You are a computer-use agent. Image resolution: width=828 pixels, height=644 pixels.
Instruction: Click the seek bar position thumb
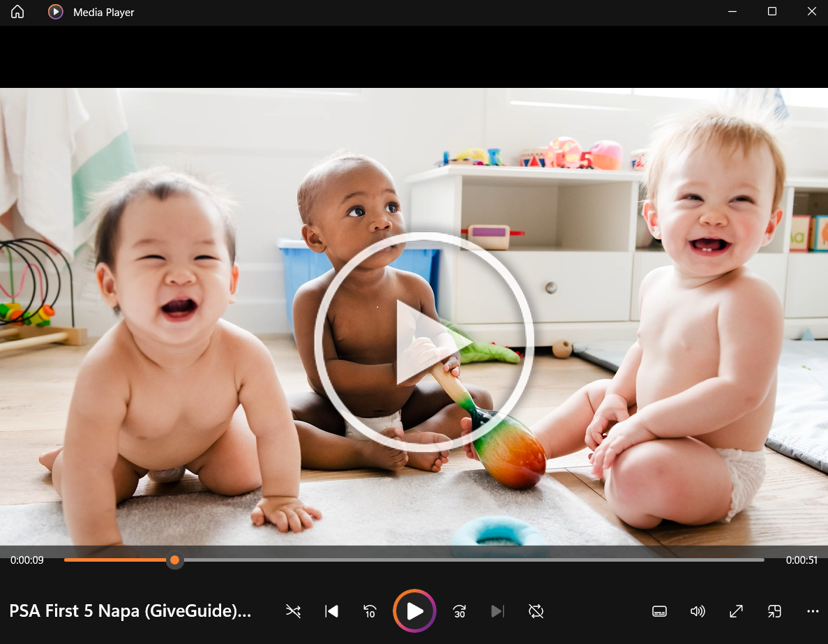pos(175,560)
